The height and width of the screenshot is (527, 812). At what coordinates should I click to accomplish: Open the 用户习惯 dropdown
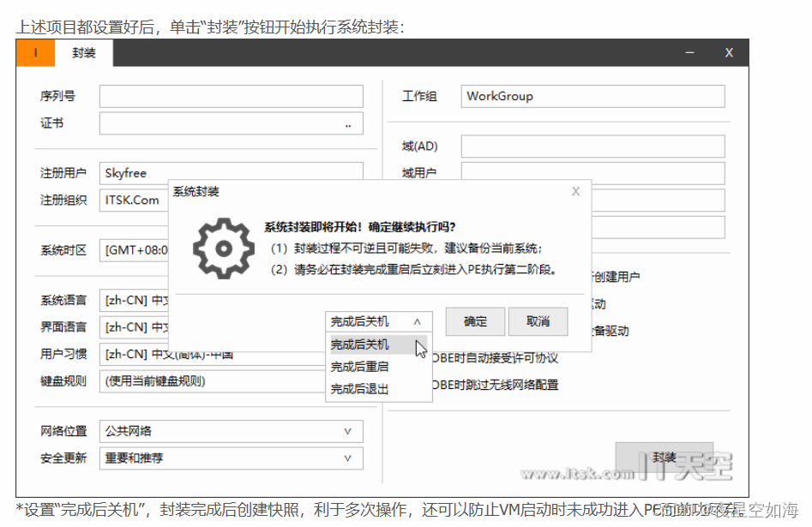tap(213, 354)
